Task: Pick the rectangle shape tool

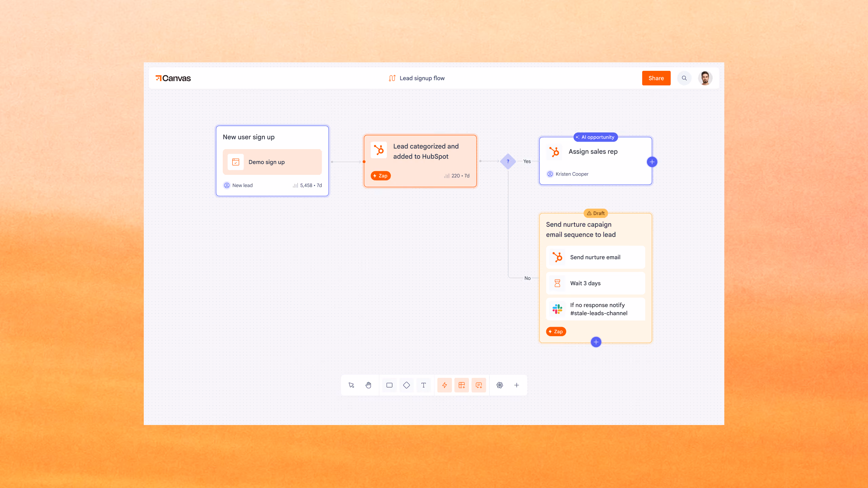Action: tap(389, 385)
